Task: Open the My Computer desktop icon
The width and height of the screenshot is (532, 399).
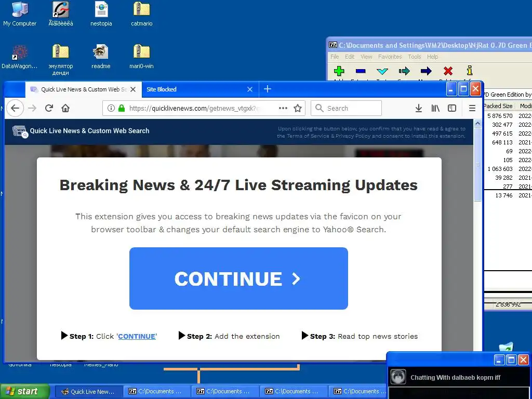Action: [20, 14]
